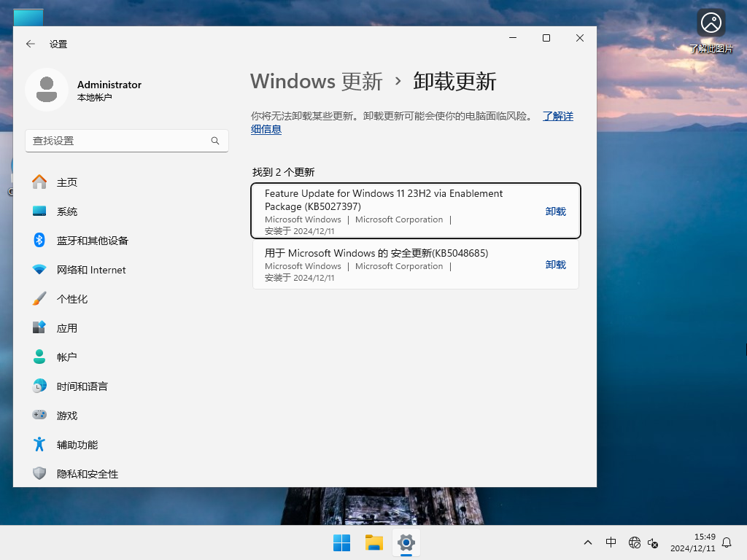This screenshot has width=747, height=560.
Task: Open the 了解详细信息 link
Action: [558, 116]
